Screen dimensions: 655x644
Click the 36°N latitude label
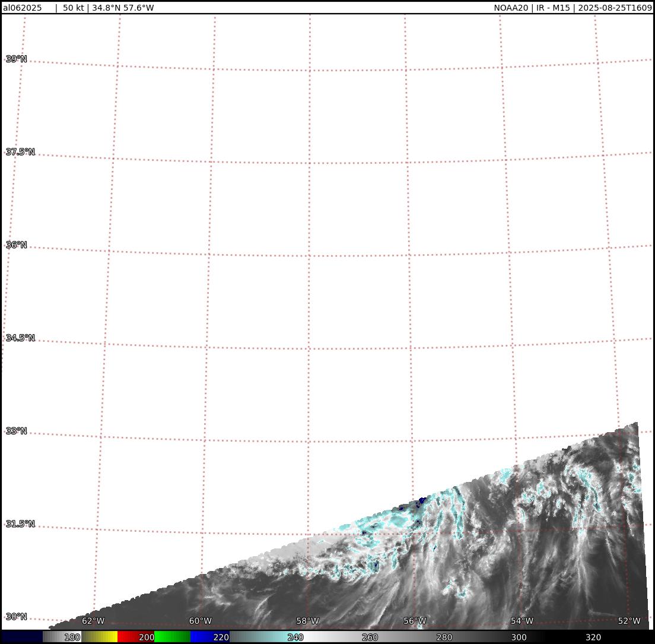[17, 245]
